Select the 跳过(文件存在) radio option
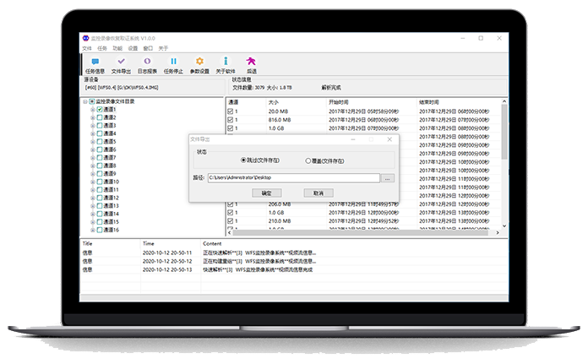Screen dimensions: 588x364 point(243,160)
